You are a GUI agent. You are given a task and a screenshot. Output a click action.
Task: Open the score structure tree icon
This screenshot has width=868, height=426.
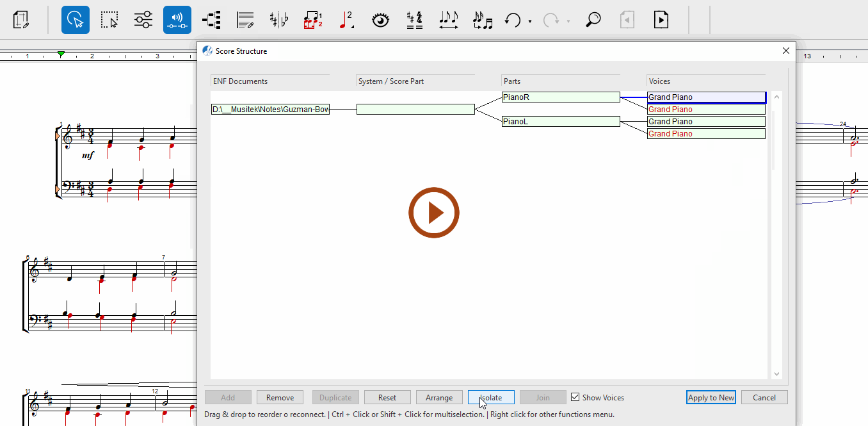pos(211,20)
